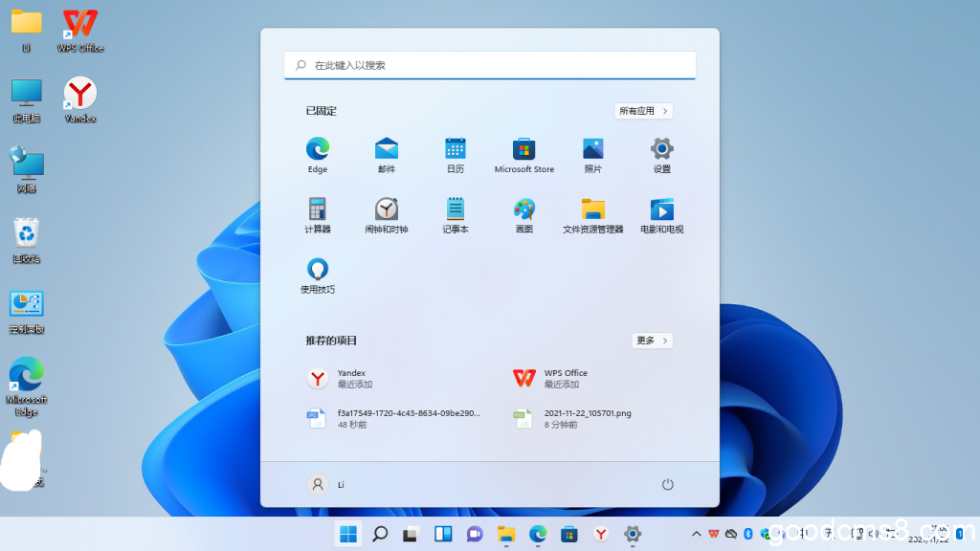Screen dimensions: 980x551
Task: Open Settings gear on taskbar
Action: pyautogui.click(x=633, y=534)
